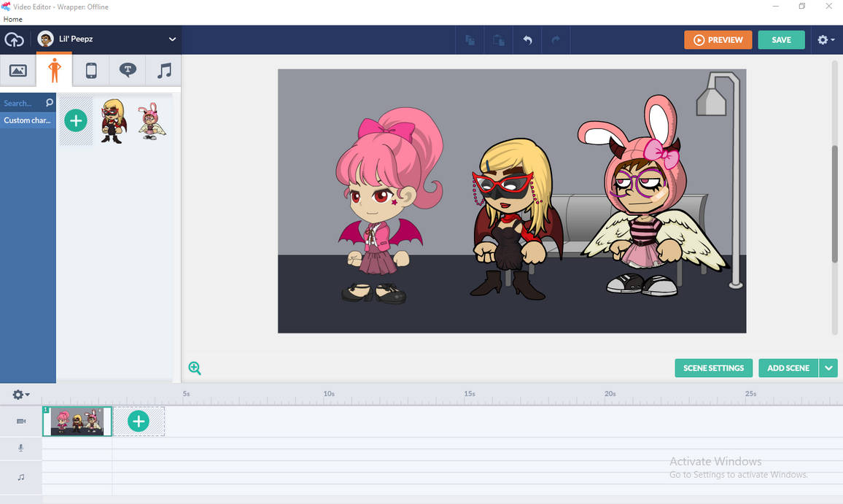This screenshot has width=843, height=504.
Task: Switch to the props tab
Action: click(91, 71)
